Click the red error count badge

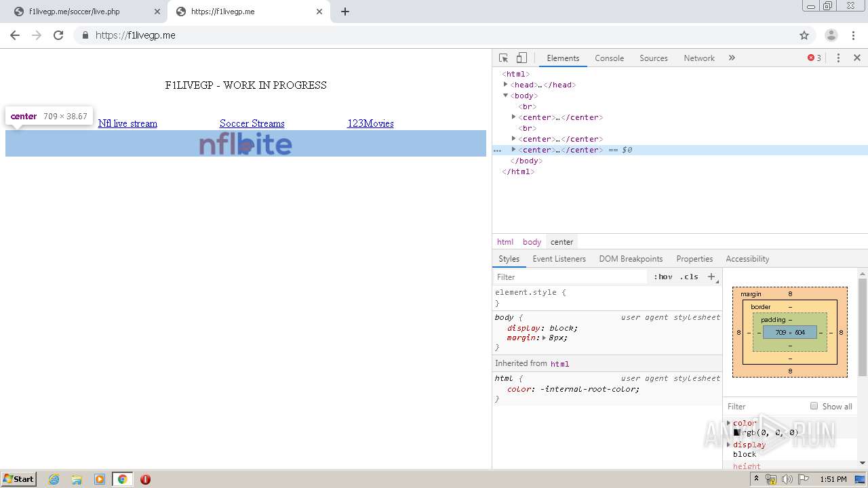coord(814,58)
